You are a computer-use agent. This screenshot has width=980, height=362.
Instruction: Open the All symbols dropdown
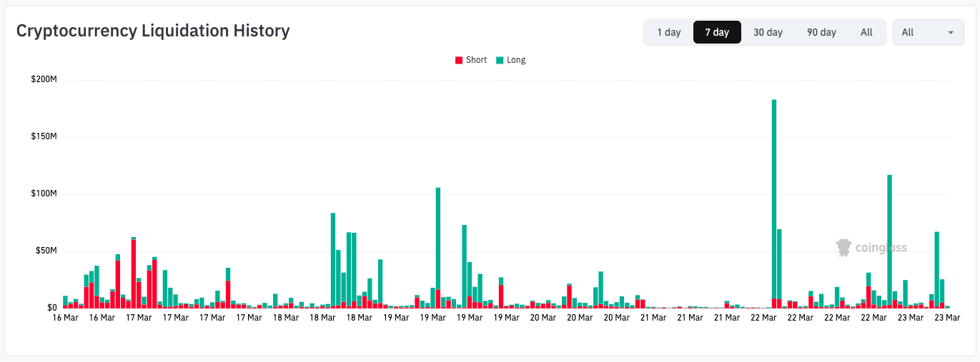click(928, 32)
